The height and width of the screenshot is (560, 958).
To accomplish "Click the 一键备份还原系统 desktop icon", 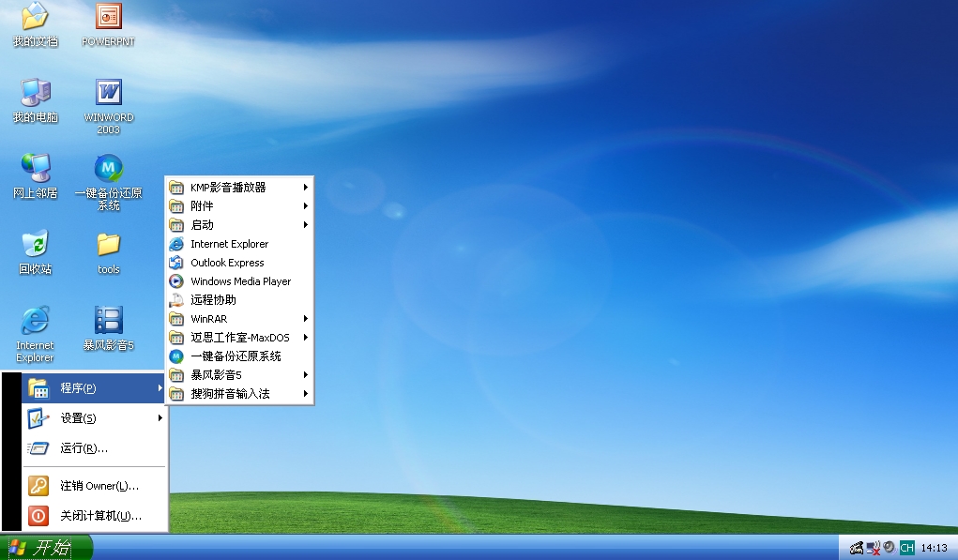I will point(109,171).
